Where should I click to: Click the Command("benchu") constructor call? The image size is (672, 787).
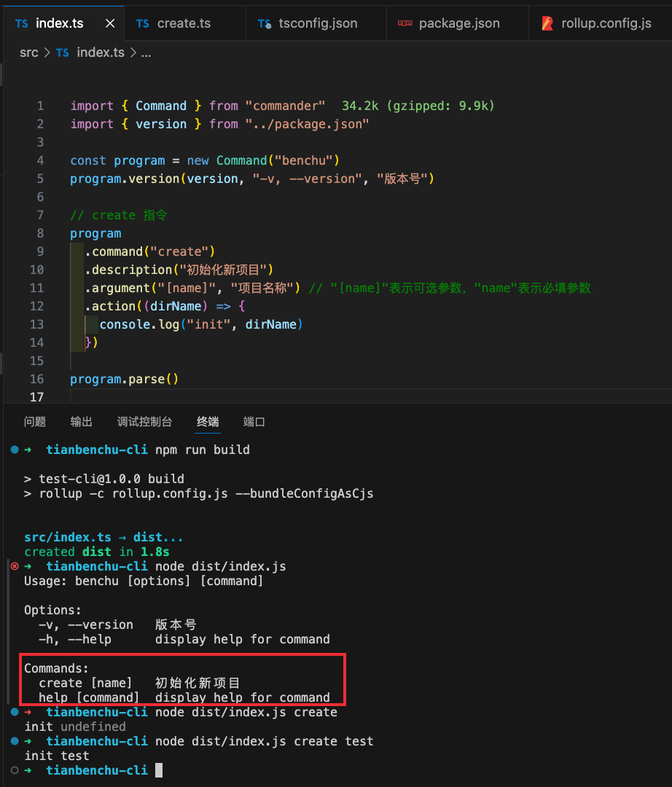click(x=278, y=160)
